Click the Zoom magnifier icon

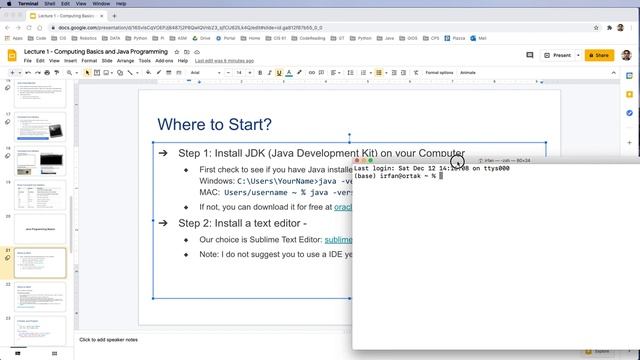[69, 73]
